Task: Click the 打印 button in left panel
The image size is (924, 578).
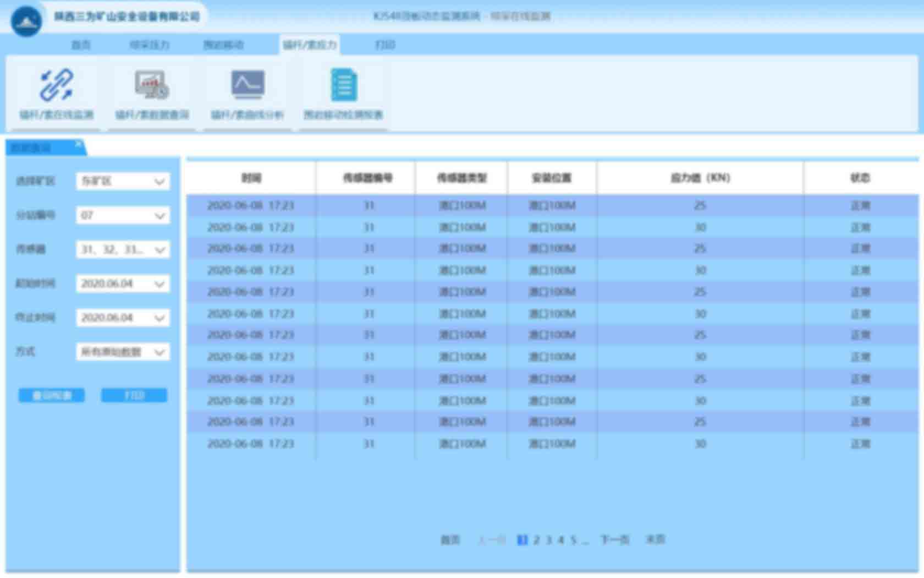Action: click(x=134, y=395)
